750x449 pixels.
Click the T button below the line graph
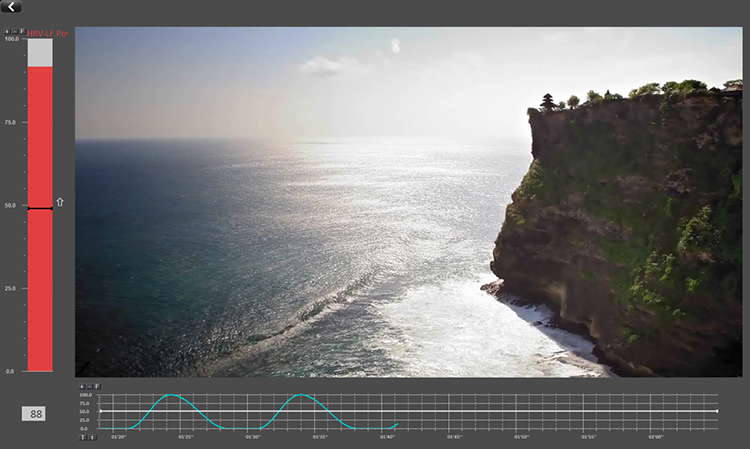pyautogui.click(x=83, y=437)
